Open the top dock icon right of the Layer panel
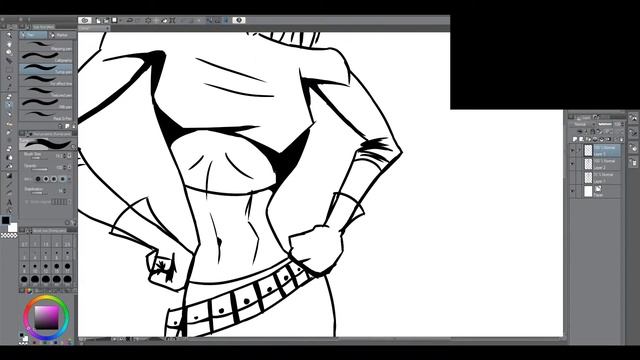Viewport: 640px width, 360px height. pyautogui.click(x=634, y=119)
